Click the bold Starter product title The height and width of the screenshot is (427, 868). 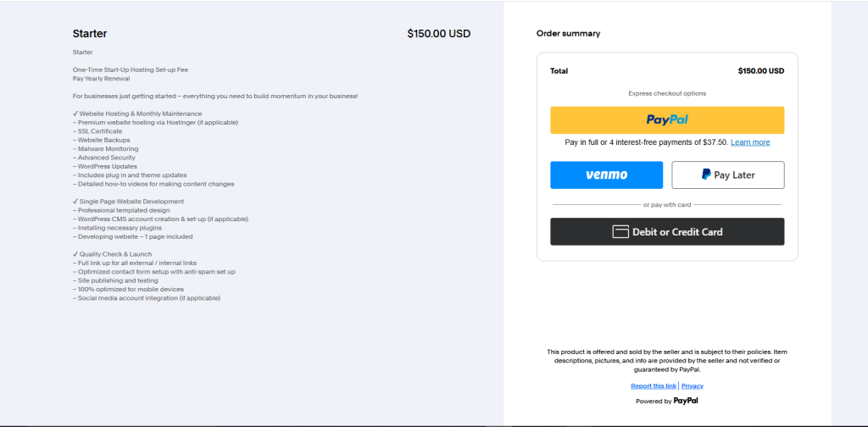tap(90, 34)
